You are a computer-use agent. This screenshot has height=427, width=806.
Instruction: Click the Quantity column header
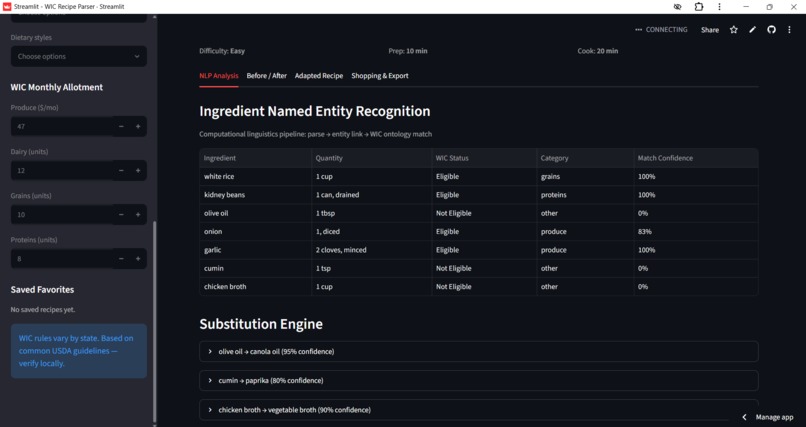click(372, 158)
